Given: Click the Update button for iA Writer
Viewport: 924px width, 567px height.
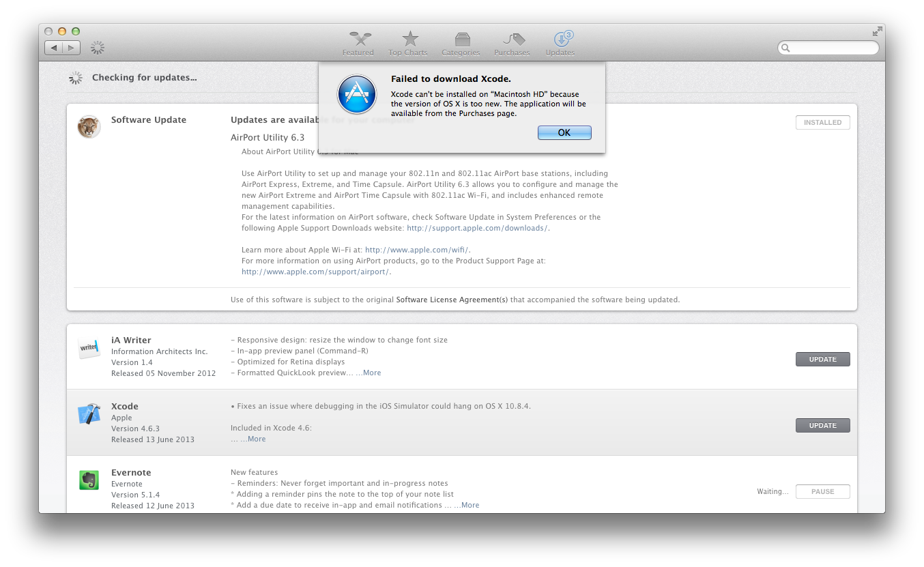Looking at the screenshot, I should [x=822, y=359].
